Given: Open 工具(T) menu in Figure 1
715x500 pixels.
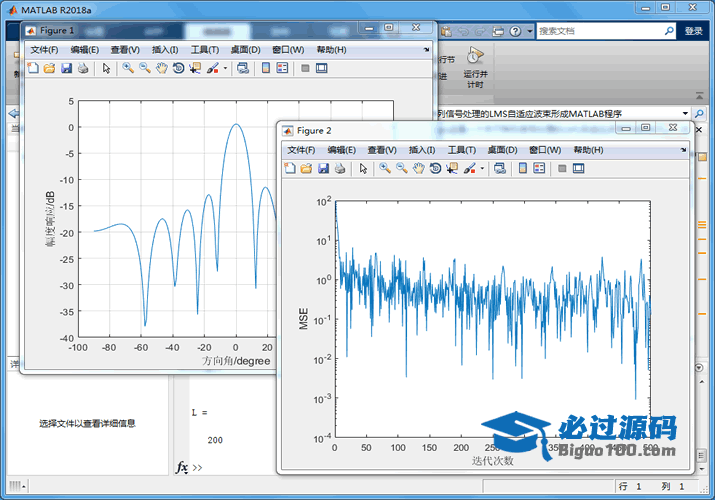Looking at the screenshot, I should point(205,50).
